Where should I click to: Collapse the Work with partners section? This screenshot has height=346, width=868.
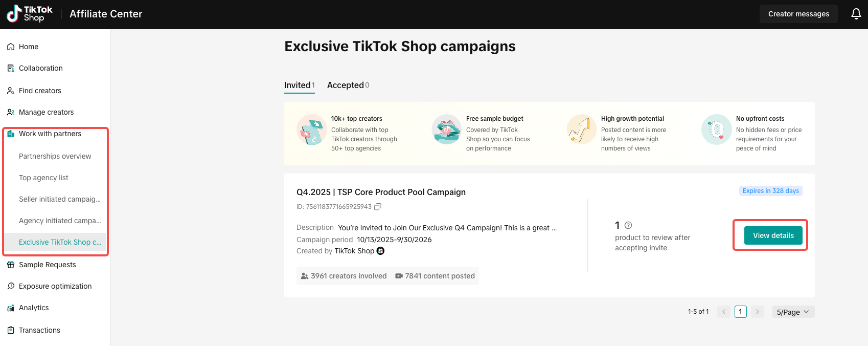pos(50,134)
